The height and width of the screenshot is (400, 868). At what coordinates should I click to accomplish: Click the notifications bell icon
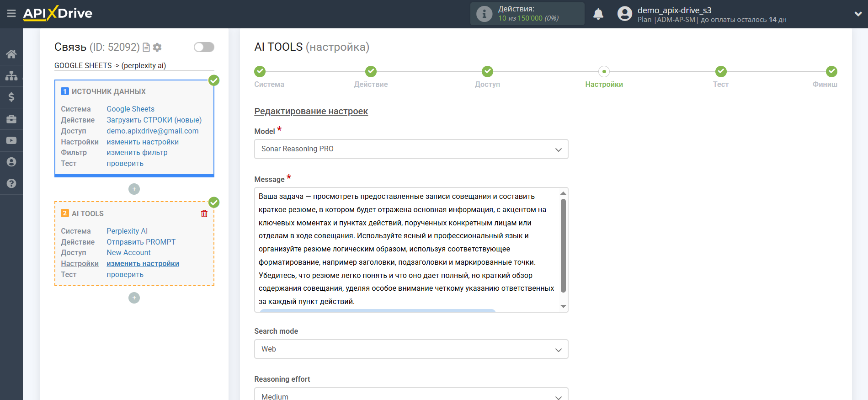(x=598, y=14)
